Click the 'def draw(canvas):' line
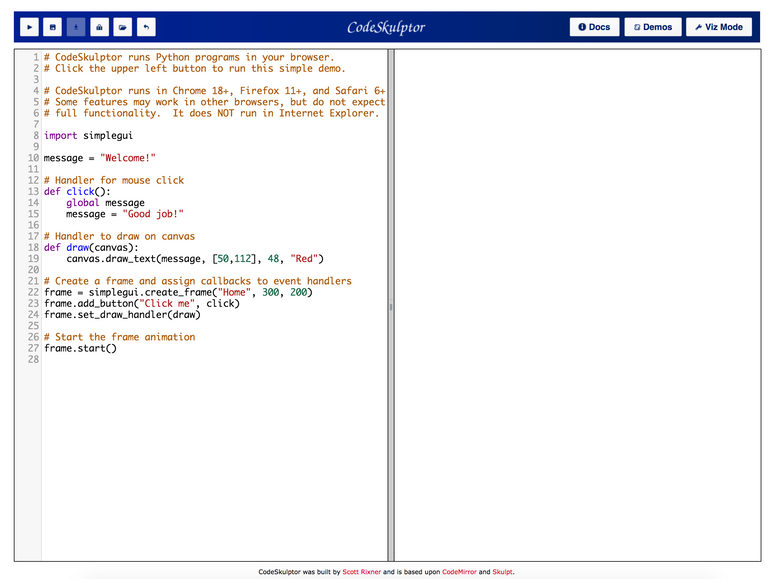This screenshot has height=579, width=768. 91,248
